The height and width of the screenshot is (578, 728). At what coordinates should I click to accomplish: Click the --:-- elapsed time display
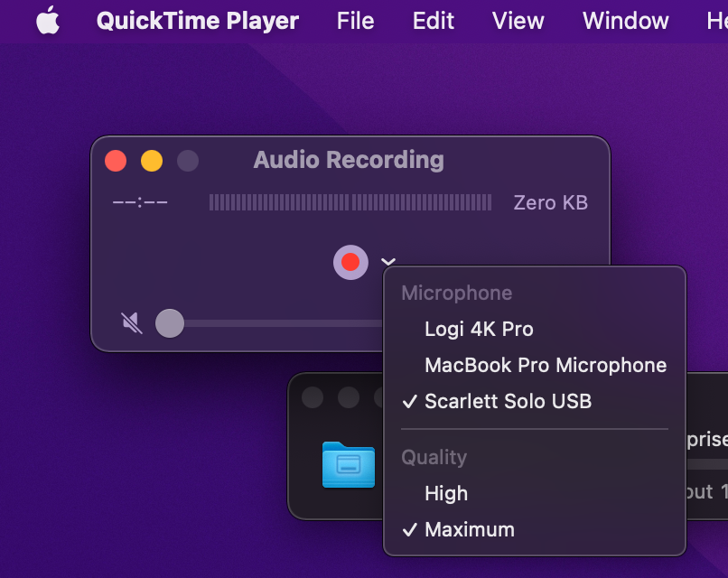[140, 203]
